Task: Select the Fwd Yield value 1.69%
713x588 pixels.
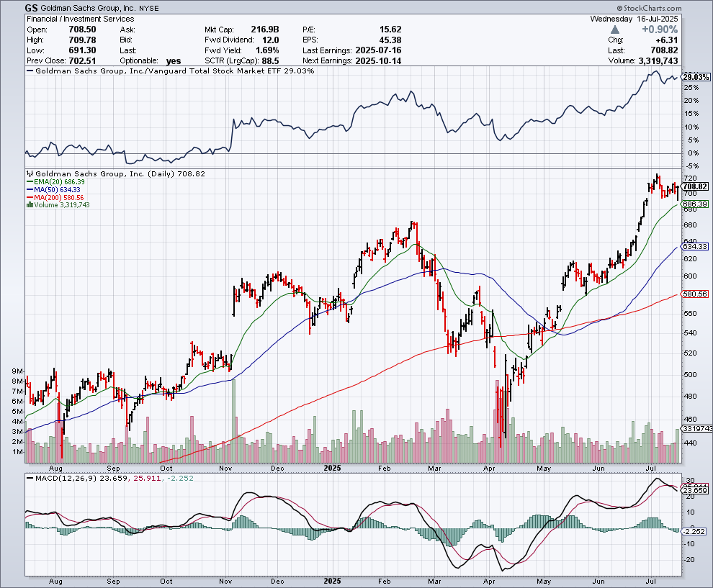Action: pyautogui.click(x=267, y=50)
